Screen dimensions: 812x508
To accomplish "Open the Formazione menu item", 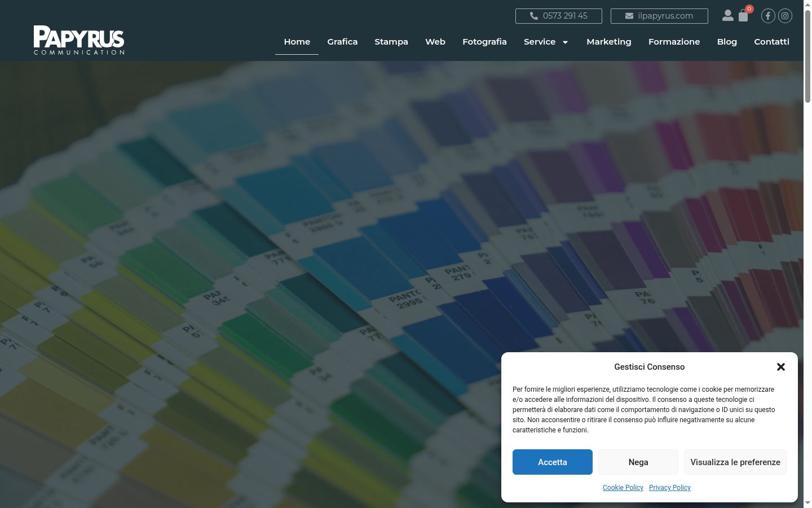I will [674, 42].
